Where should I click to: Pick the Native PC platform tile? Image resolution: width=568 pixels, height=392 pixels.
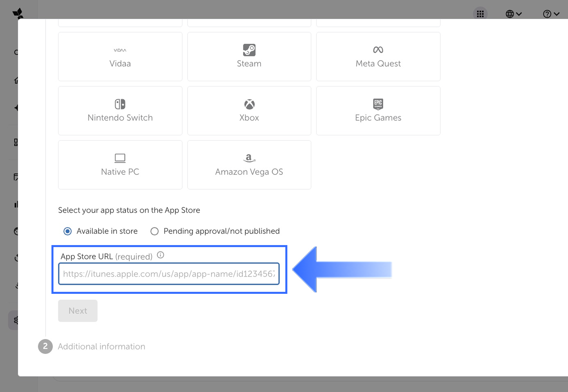point(120,165)
